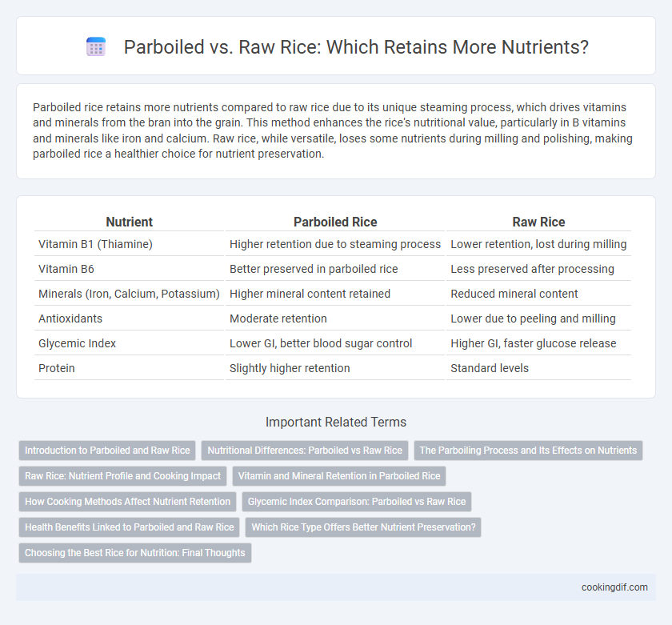Select The Parboiling Process and Its Effects tag
Screen dimensions: 672x625
pos(528,451)
